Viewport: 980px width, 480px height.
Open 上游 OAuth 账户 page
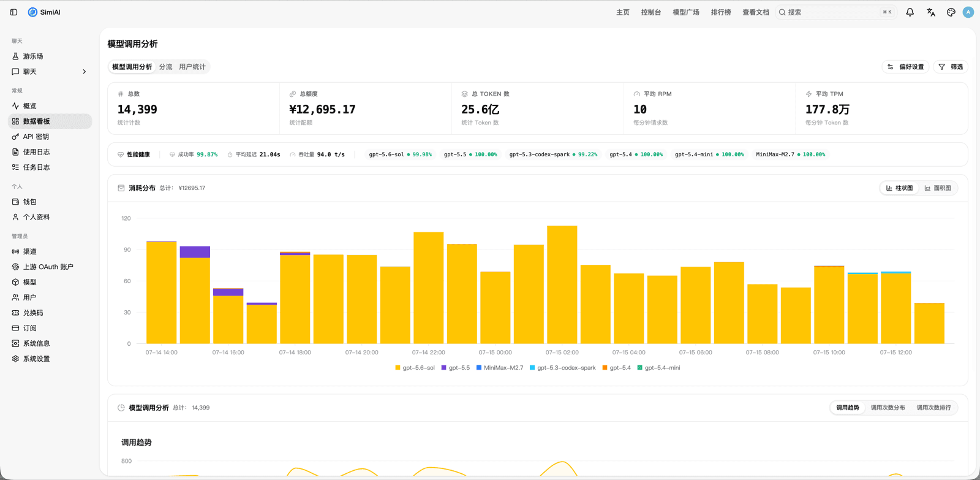50,267
